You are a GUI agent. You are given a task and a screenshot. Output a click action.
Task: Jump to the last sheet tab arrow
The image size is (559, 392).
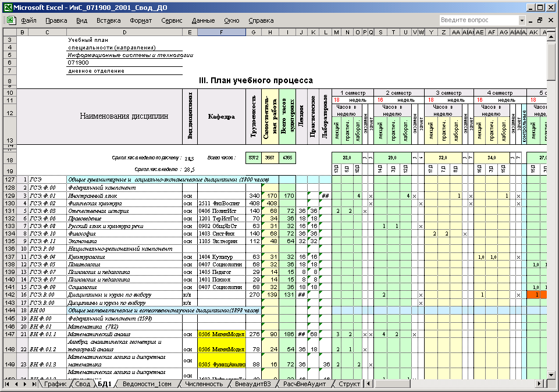pyautogui.click(x=34, y=384)
